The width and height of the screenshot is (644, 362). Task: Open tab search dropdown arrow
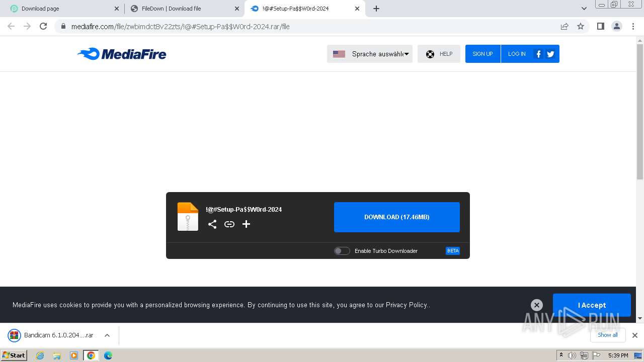584,9
